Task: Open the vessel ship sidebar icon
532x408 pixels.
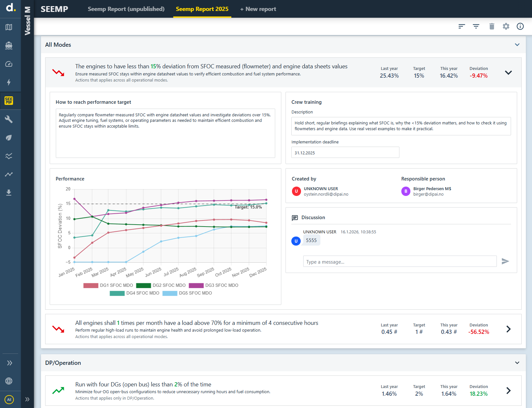Action: point(9,45)
